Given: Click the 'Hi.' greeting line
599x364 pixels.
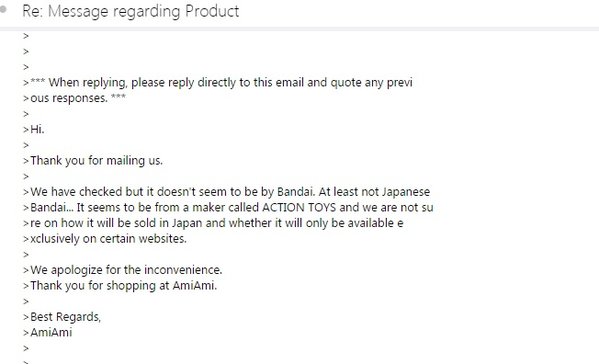Looking at the screenshot, I should [x=37, y=129].
